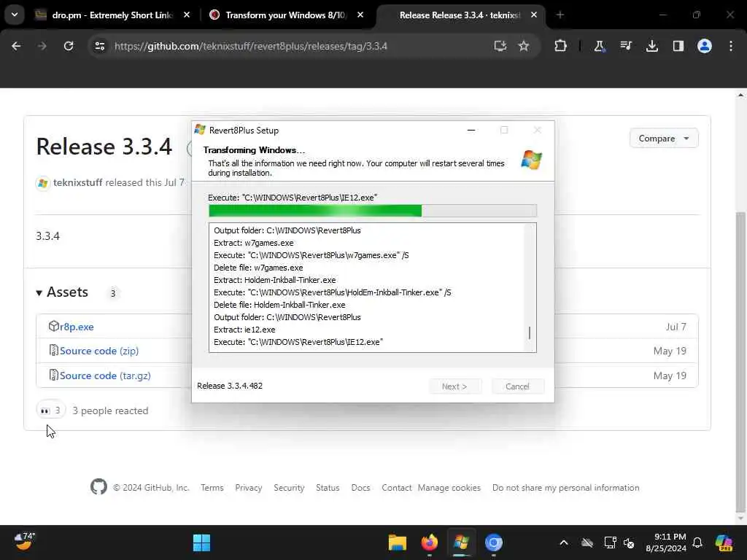This screenshot has height=560, width=747.
Task: Select Revert8Plus Setup taskbar icon
Action: pyautogui.click(x=461, y=542)
